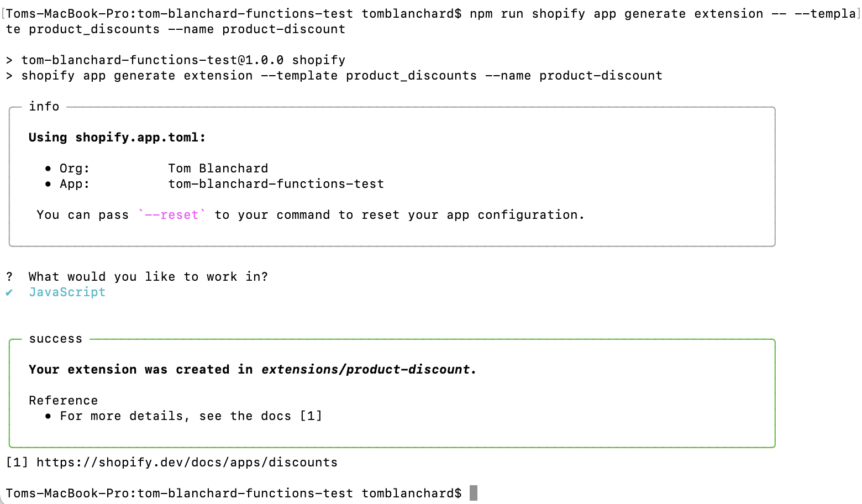
Task: Click the info box label
Action: (x=44, y=107)
